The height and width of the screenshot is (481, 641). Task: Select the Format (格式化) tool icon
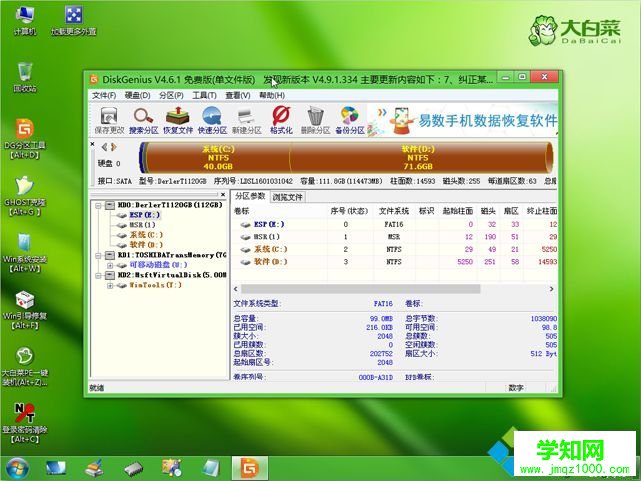point(281,120)
